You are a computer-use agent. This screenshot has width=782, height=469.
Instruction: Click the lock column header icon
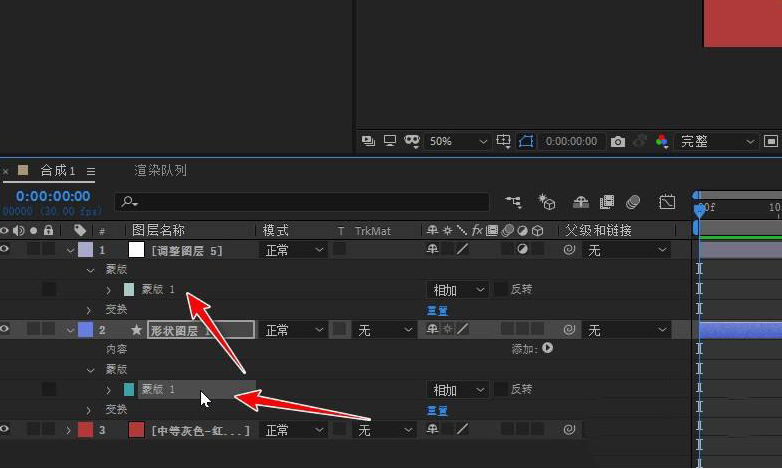point(48,230)
